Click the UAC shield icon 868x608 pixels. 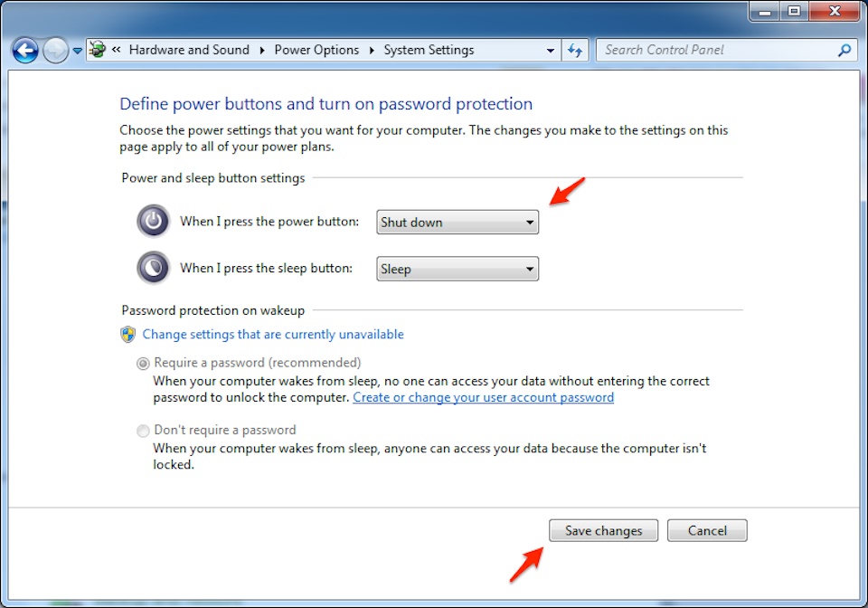(128, 334)
